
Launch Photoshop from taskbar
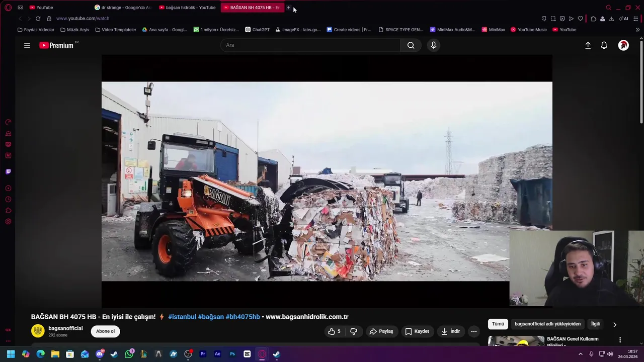pyautogui.click(x=232, y=354)
